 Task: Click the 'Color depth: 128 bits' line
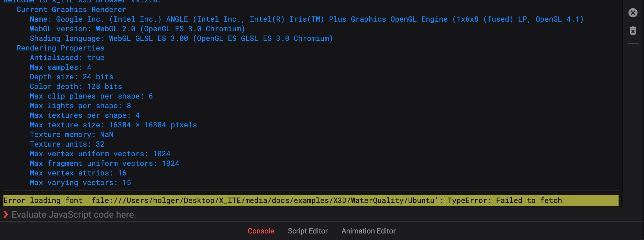[x=76, y=87]
